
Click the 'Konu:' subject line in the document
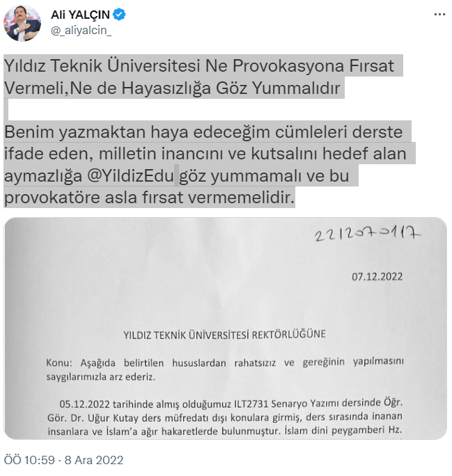point(225,370)
